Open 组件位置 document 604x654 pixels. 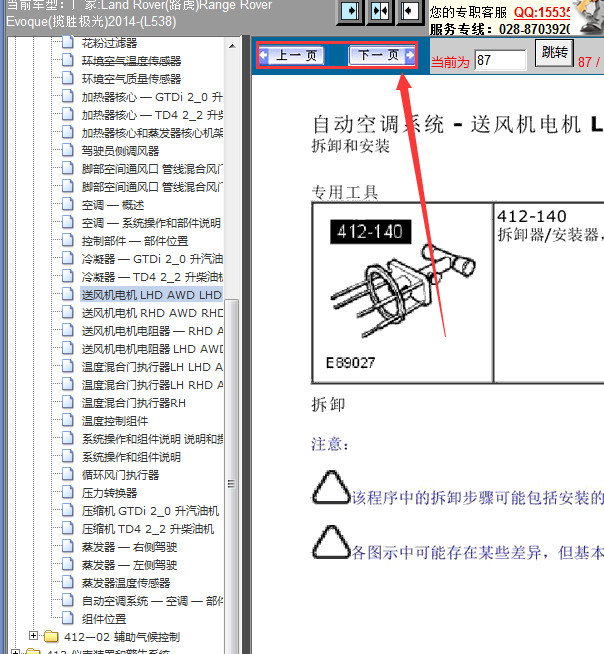pos(103,619)
